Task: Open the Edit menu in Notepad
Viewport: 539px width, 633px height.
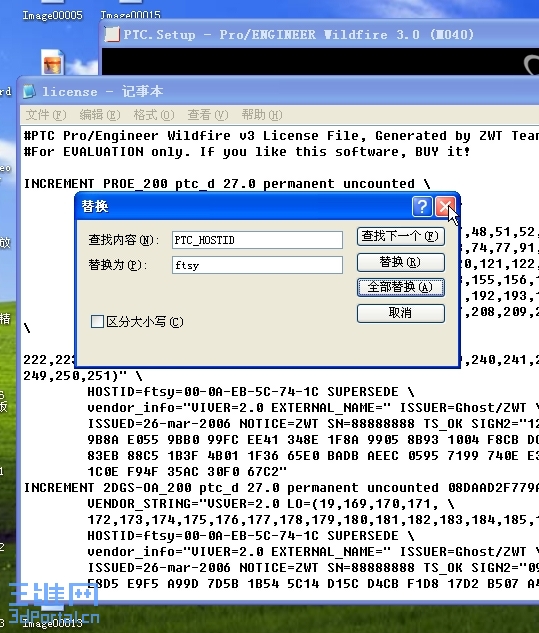Action: pyautogui.click(x=100, y=115)
